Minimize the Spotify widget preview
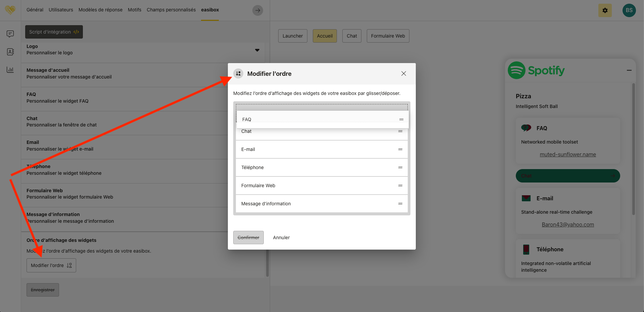Viewport: 644px width, 312px height. [629, 70]
